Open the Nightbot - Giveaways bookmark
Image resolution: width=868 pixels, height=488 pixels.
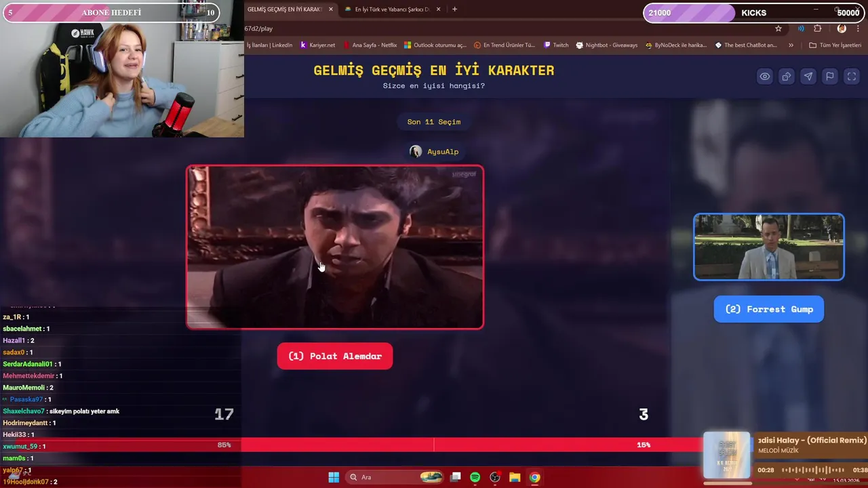coord(607,45)
